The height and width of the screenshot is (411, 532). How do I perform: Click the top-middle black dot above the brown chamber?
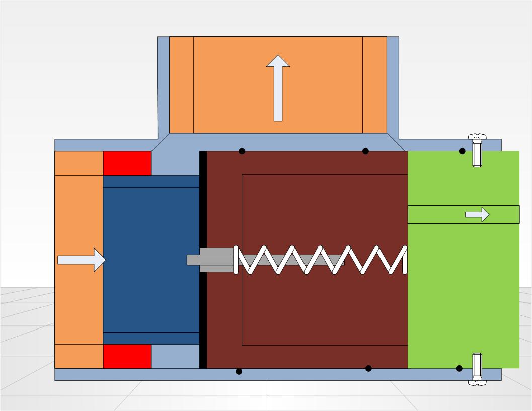[365, 151]
